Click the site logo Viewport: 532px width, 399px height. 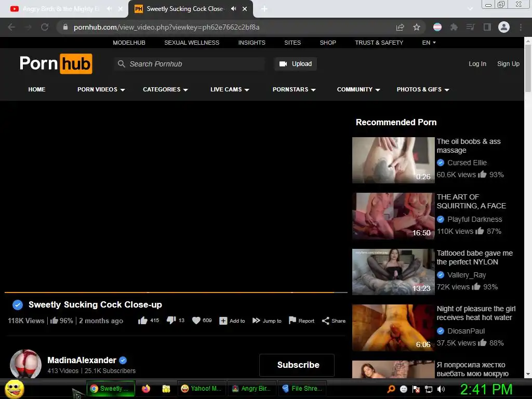click(x=56, y=63)
